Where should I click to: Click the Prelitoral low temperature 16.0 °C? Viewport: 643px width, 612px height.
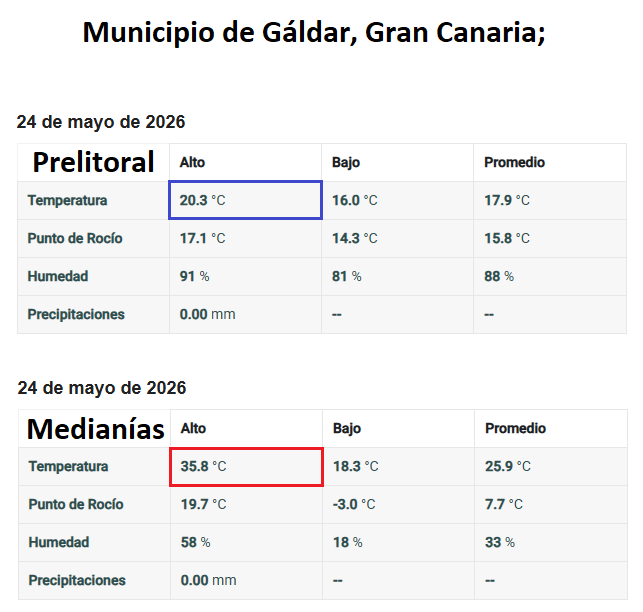[x=355, y=201]
